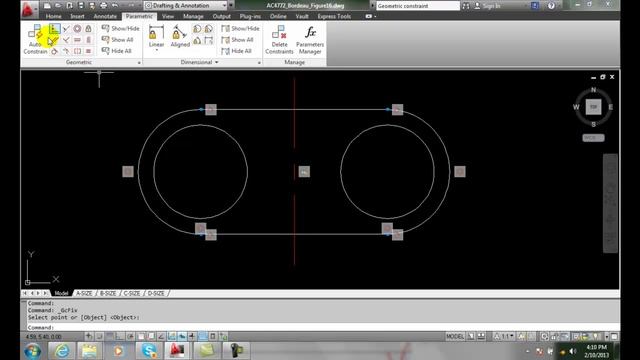The height and width of the screenshot is (360, 640).
Task: Open the annotation scale 1:1 dropdown
Action: click(505, 336)
